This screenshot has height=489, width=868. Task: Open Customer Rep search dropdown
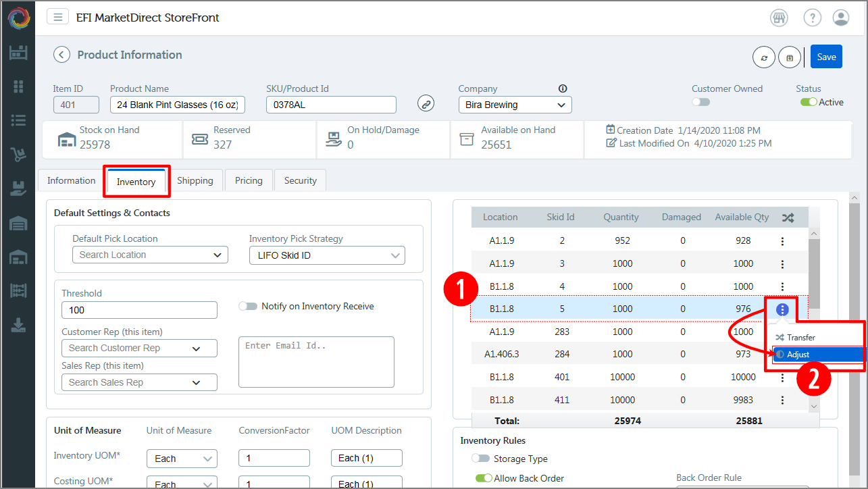coord(139,348)
